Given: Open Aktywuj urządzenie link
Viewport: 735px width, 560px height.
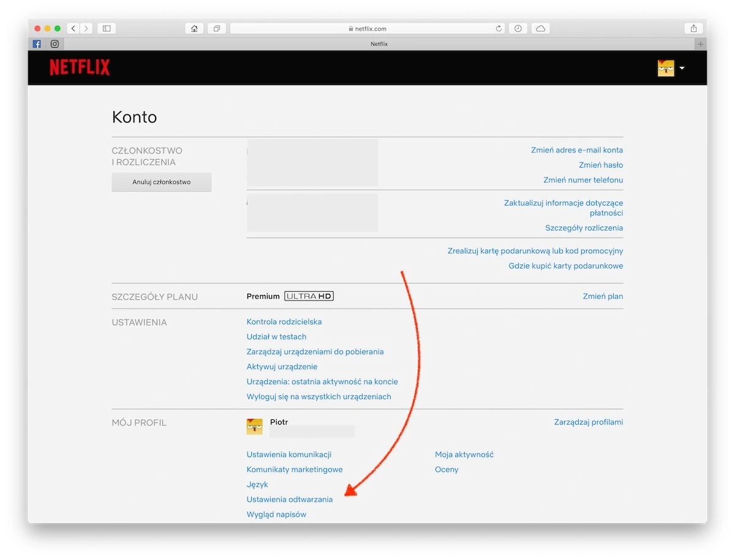Looking at the screenshot, I should (282, 367).
